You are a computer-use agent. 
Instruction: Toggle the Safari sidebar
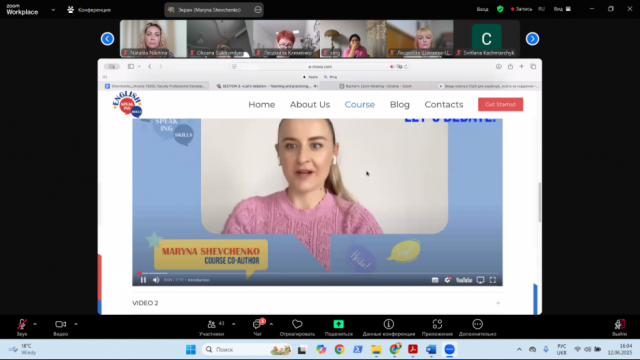click(131, 67)
